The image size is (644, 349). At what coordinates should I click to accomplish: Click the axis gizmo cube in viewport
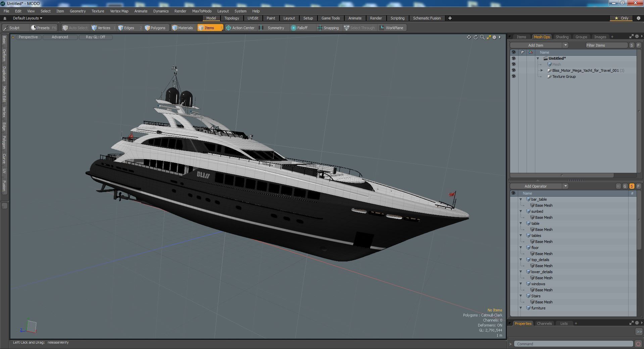(31, 327)
